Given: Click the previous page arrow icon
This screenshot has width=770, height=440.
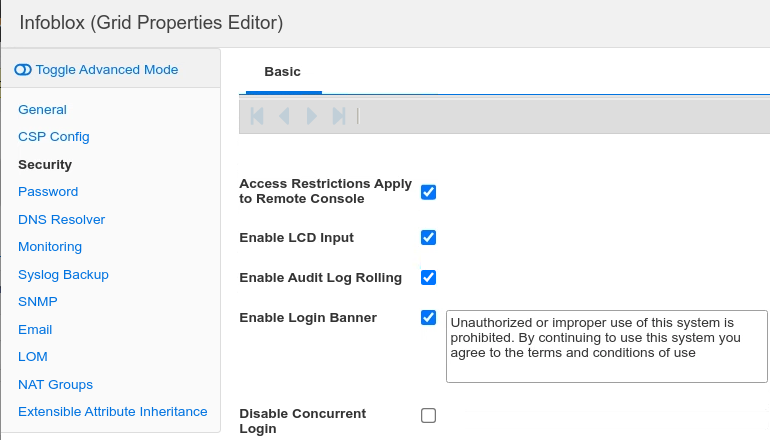Looking at the screenshot, I should [284, 116].
